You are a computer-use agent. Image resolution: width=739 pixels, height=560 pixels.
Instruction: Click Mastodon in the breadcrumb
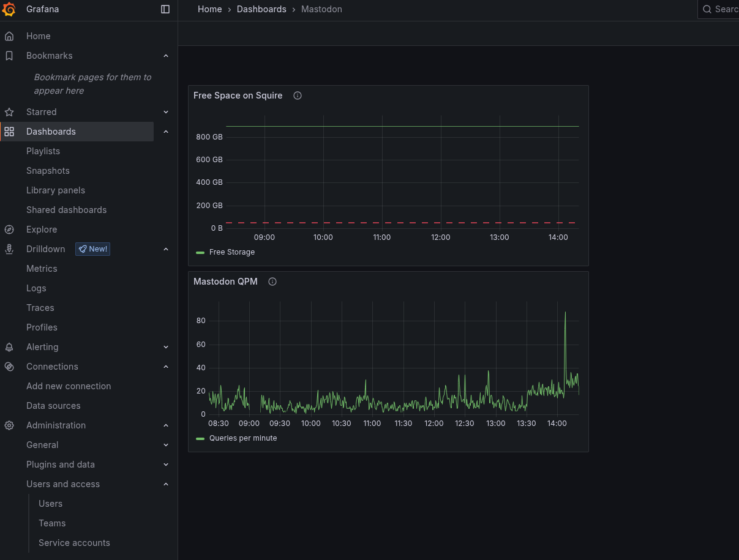pyautogui.click(x=321, y=9)
